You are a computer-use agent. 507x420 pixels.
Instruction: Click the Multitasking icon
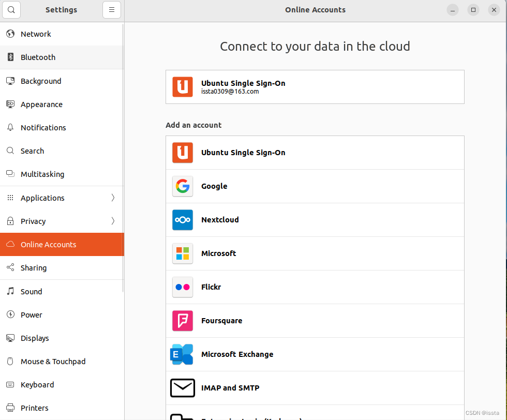click(10, 174)
